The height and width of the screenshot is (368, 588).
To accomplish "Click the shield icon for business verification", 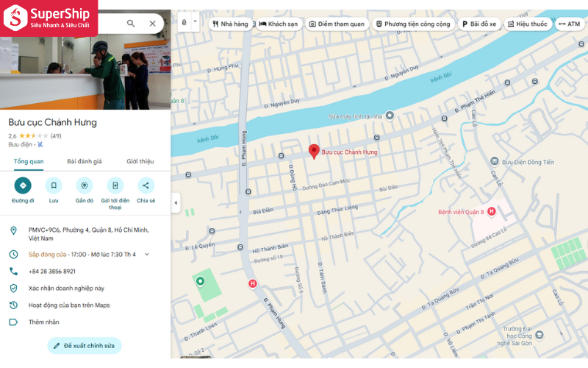I will pos(13,288).
